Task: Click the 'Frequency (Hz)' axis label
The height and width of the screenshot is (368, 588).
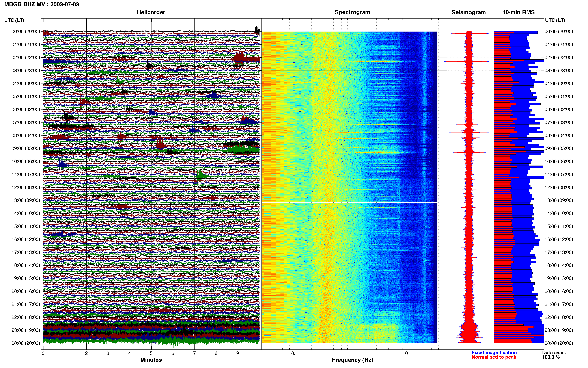Action: [x=352, y=360]
